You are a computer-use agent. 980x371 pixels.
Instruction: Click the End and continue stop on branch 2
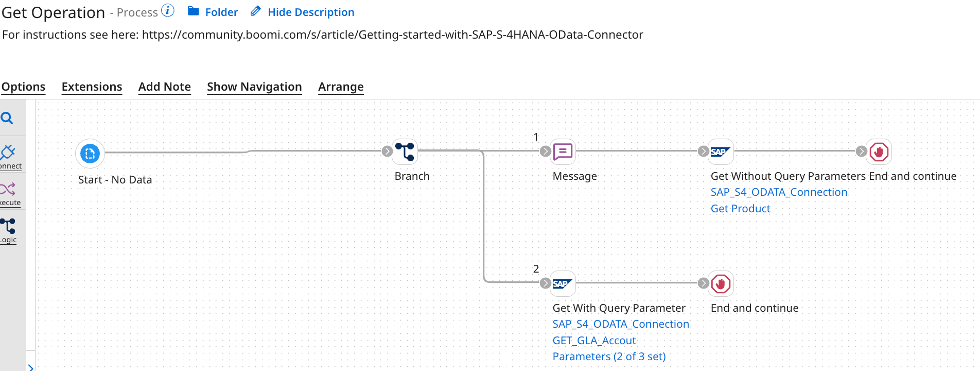(x=721, y=283)
